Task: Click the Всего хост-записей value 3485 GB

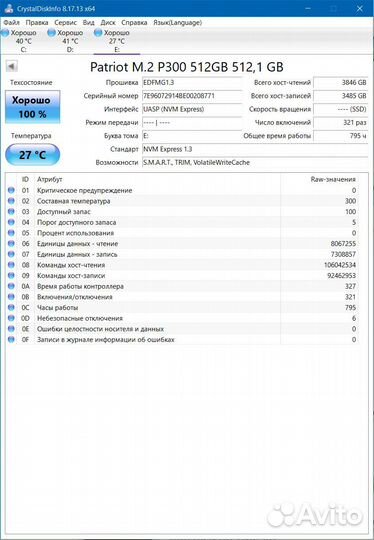Action: pyautogui.click(x=341, y=96)
